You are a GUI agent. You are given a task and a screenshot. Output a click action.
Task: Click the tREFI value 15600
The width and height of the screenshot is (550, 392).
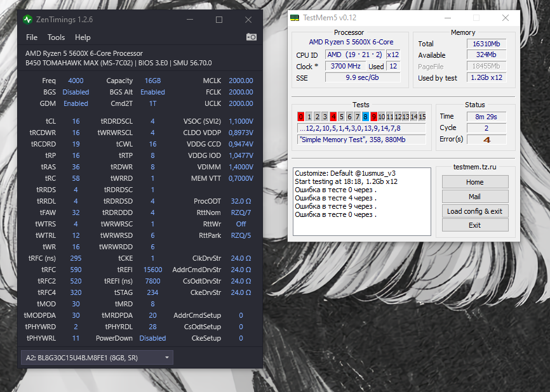click(x=152, y=270)
